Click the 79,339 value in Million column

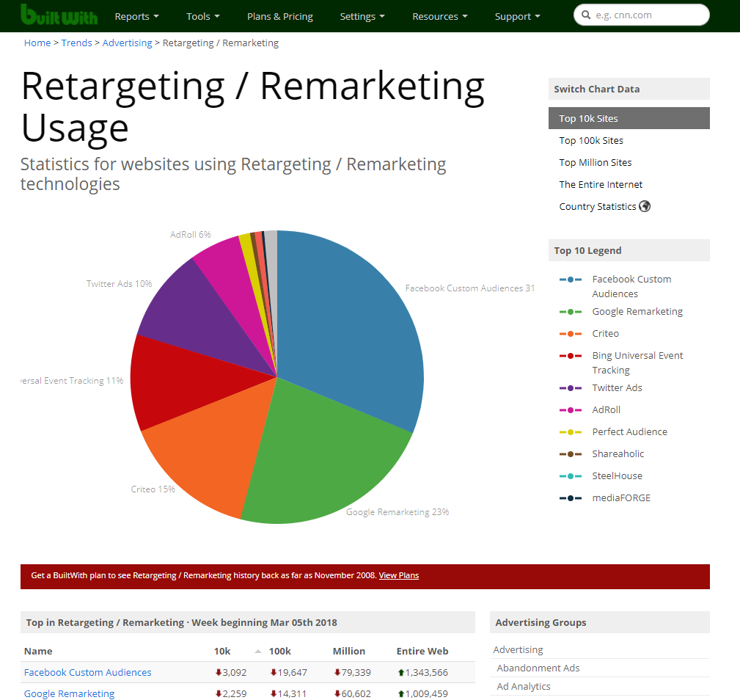(356, 672)
